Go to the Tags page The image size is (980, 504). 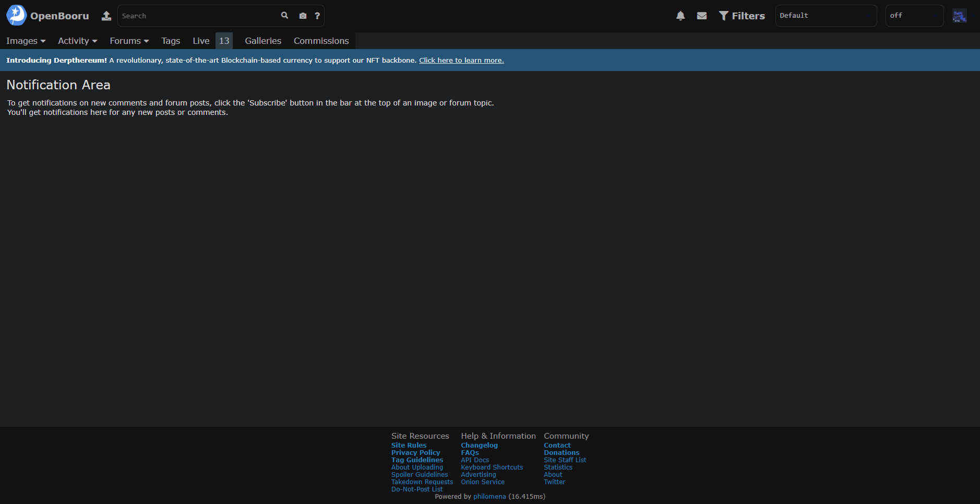[x=171, y=41]
